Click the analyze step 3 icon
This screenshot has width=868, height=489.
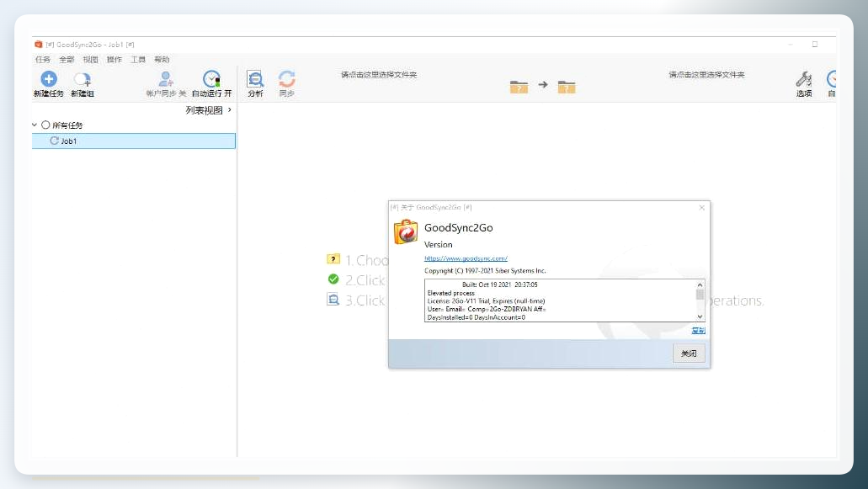click(333, 300)
